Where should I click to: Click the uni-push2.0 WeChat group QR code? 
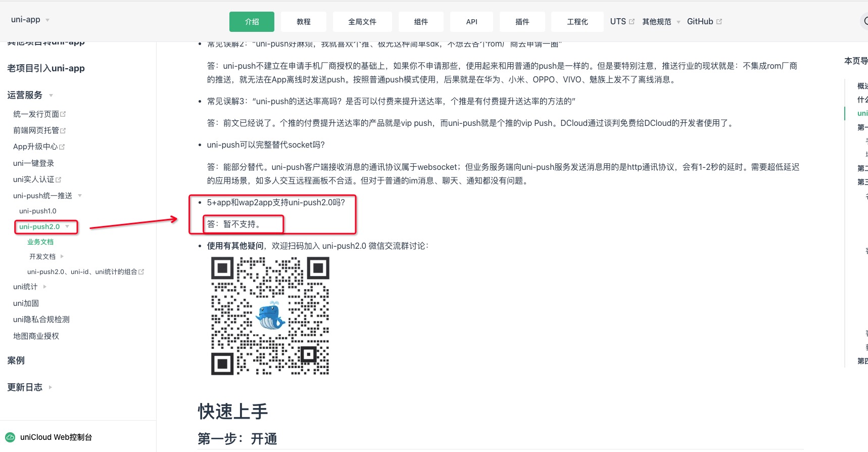(x=270, y=316)
